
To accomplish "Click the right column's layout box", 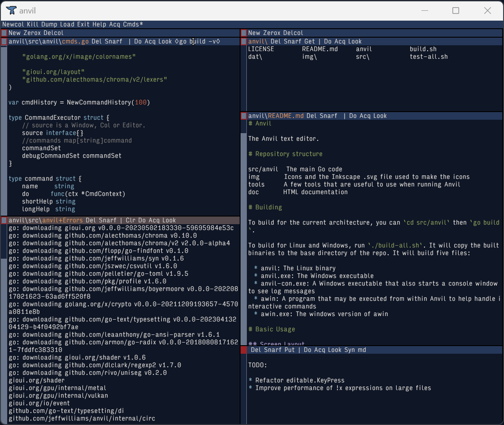I will click(244, 33).
